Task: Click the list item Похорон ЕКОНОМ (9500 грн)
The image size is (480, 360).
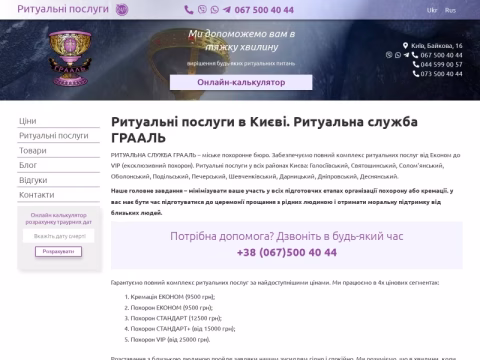Action: [172, 307]
